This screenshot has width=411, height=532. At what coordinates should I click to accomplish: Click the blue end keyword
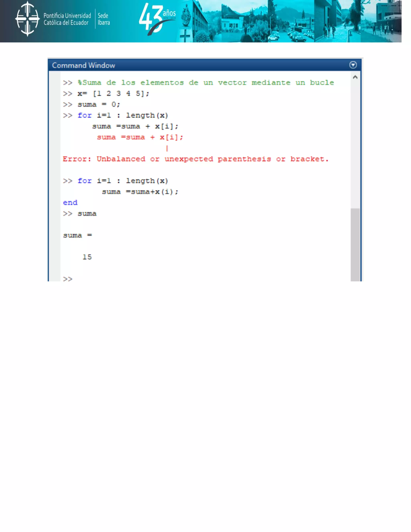70,203
